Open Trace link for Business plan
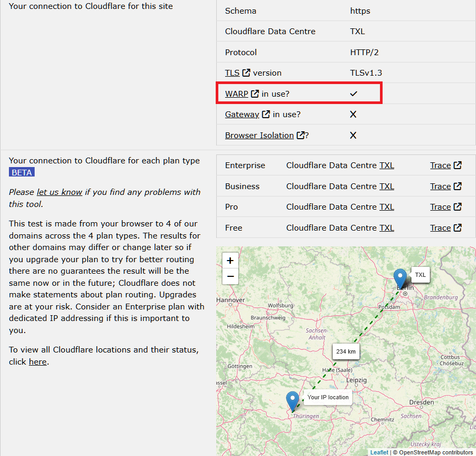 [x=440, y=186]
